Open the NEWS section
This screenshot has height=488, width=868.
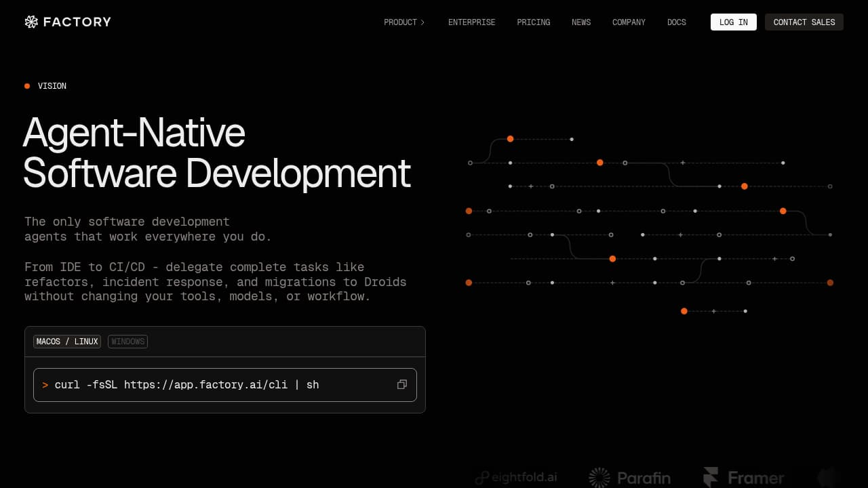coord(581,22)
